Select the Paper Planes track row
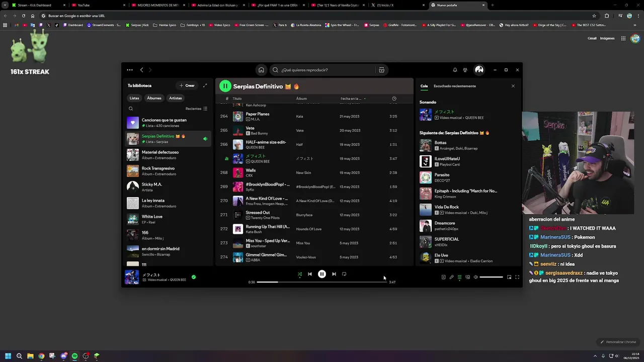This screenshot has width=644, height=362. (x=314, y=116)
